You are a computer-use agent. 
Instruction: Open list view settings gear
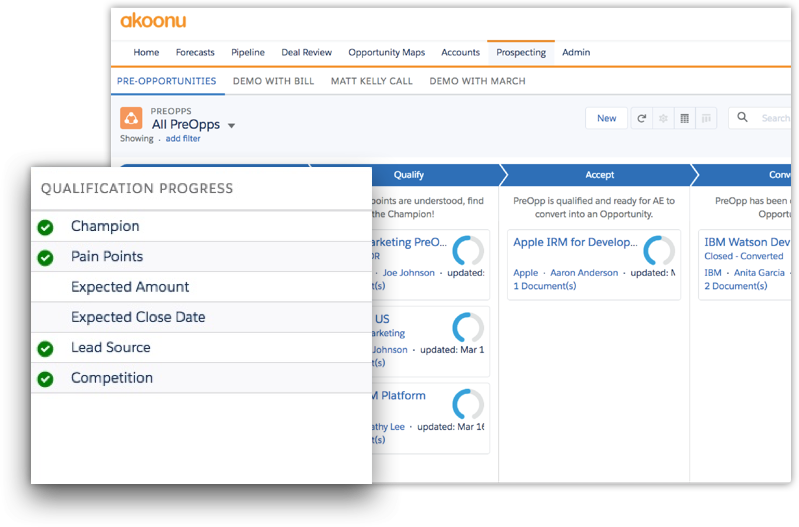tap(663, 118)
